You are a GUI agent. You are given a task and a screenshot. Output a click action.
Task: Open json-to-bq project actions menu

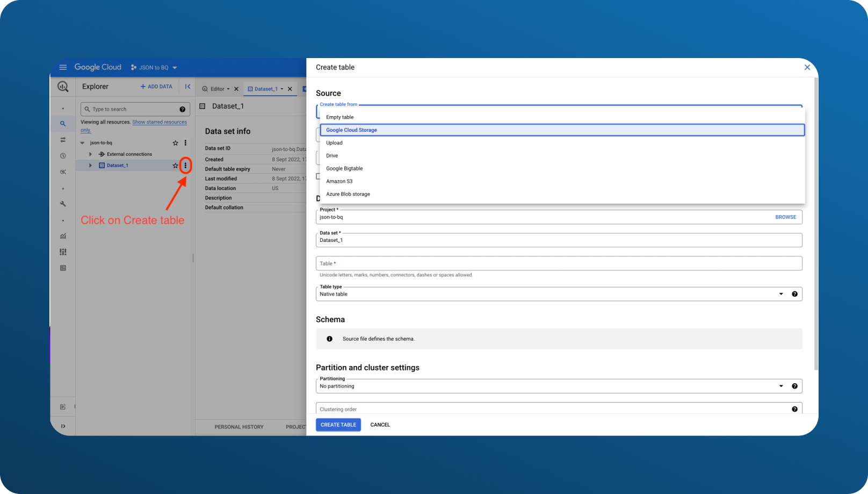[185, 143]
